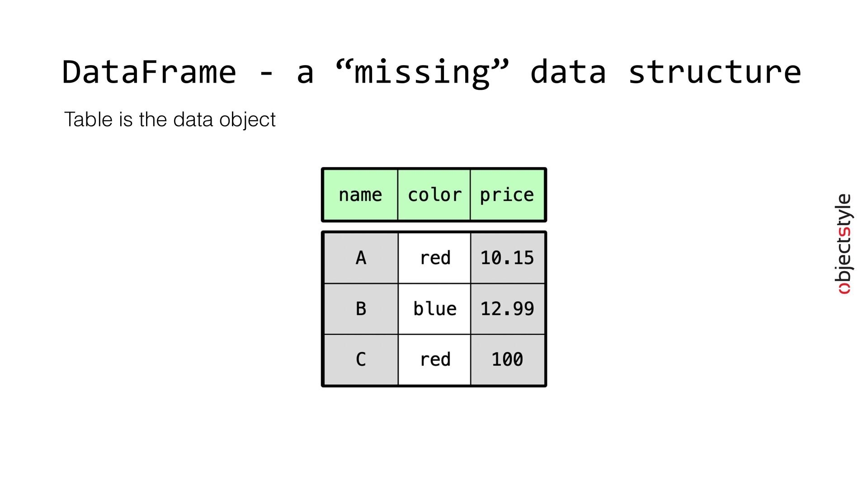Click the 'red' cell in row C

[x=434, y=360]
